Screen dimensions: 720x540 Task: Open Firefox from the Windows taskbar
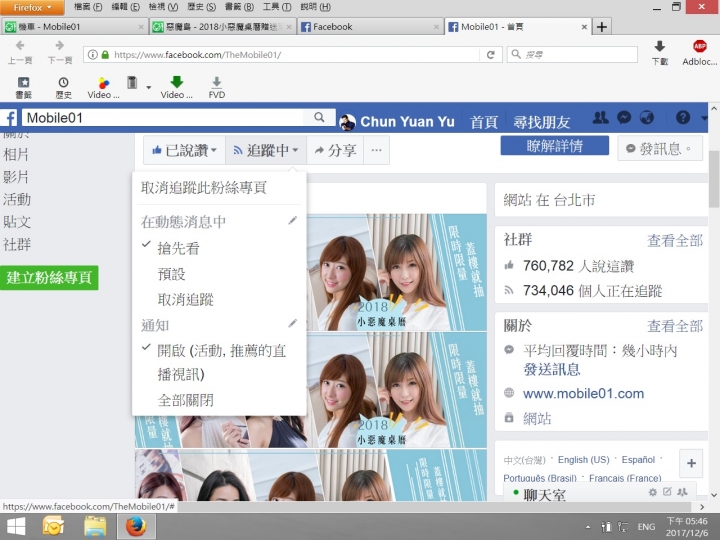coord(136,526)
